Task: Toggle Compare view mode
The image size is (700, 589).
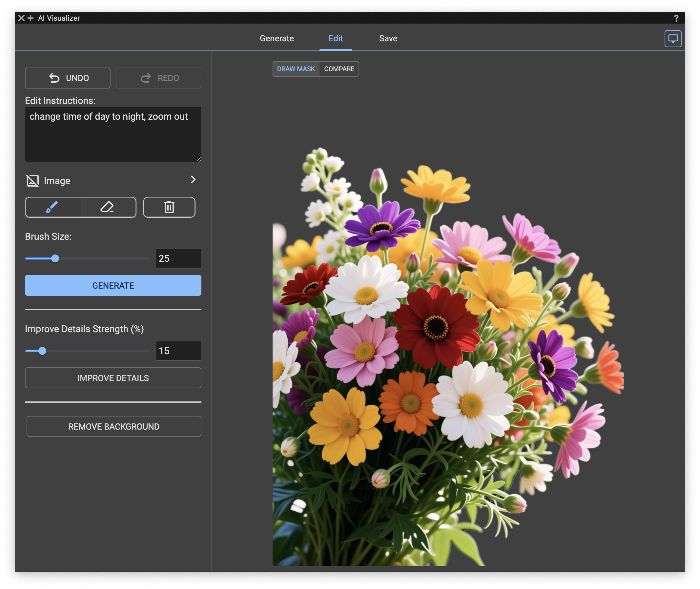Action: tap(339, 69)
